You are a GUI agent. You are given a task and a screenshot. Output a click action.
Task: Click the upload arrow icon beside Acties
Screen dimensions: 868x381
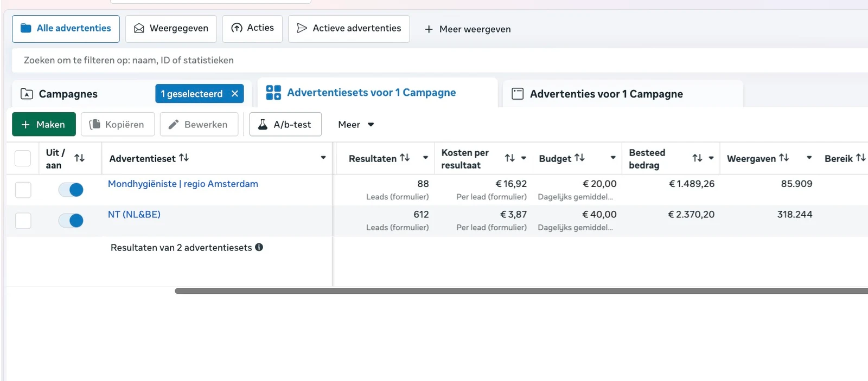pyautogui.click(x=237, y=28)
